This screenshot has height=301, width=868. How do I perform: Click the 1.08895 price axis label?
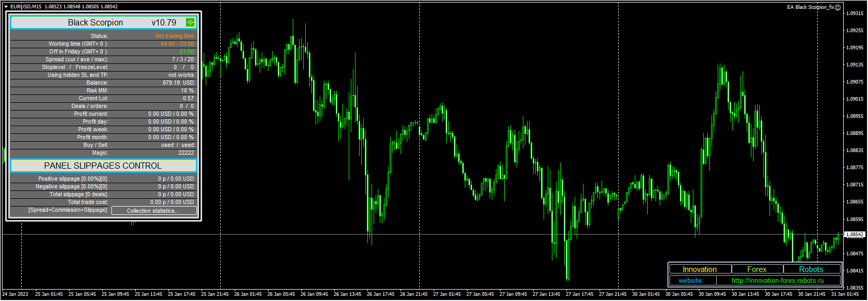tap(855, 133)
